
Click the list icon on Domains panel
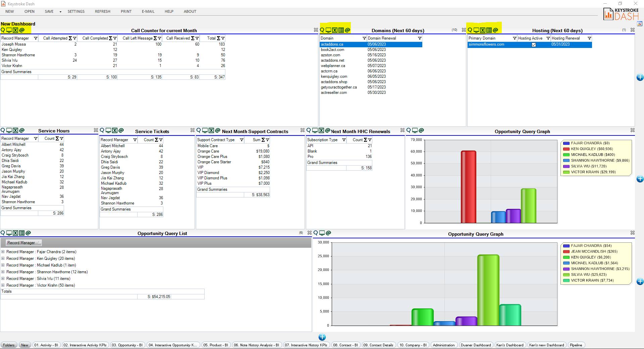point(341,30)
